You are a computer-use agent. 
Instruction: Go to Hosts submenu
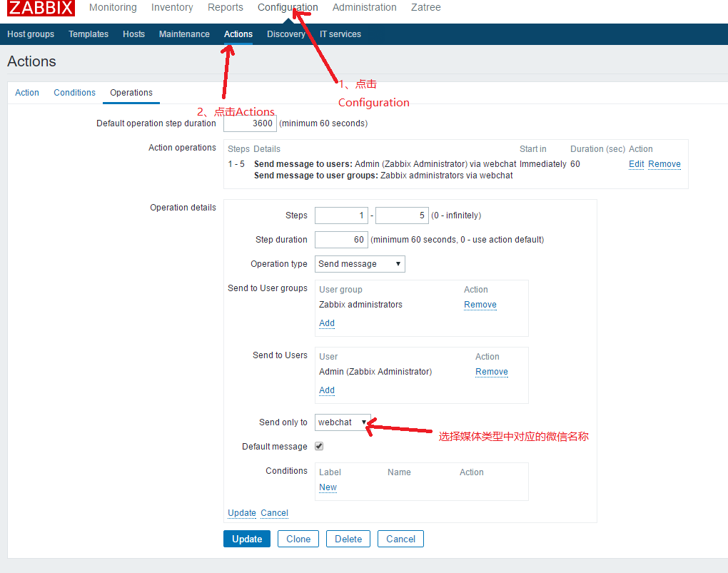click(x=133, y=34)
